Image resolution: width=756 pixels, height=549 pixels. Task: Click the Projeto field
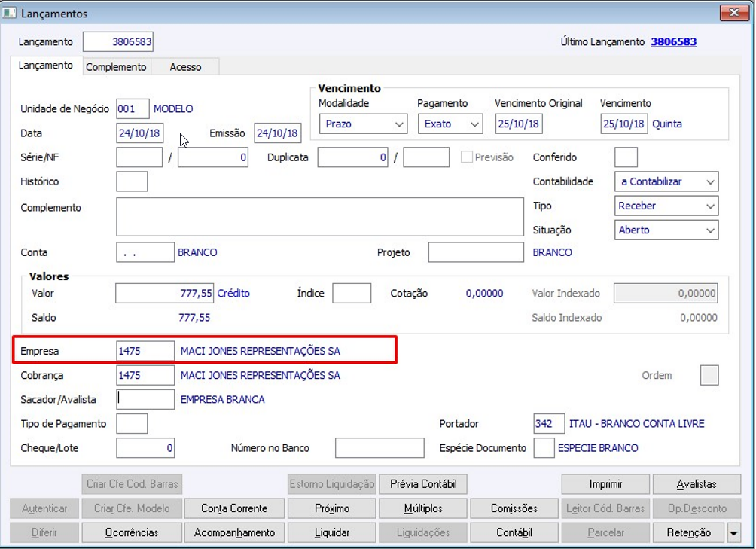click(x=476, y=252)
